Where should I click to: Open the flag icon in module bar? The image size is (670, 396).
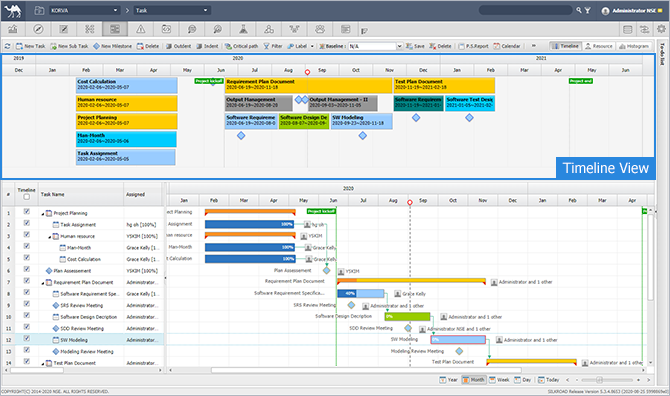click(364, 30)
